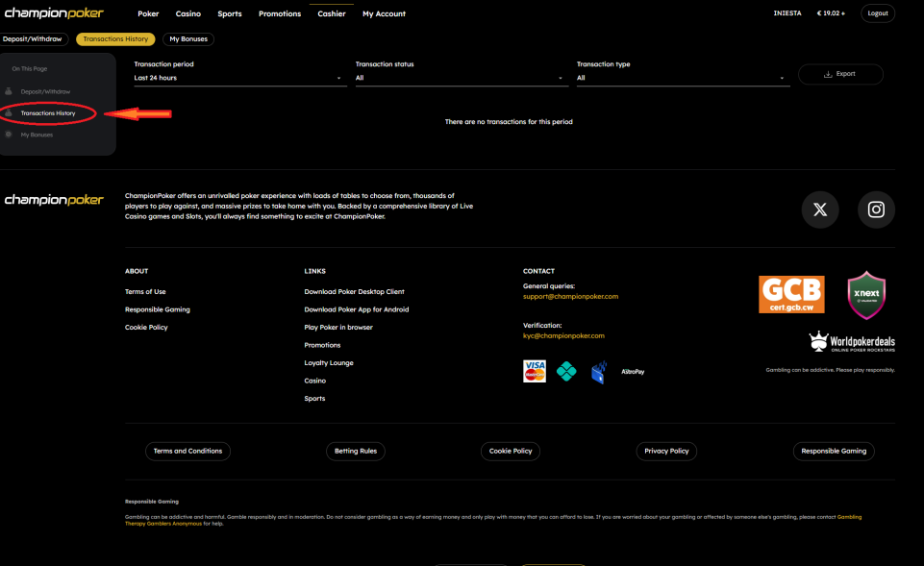Click the AstroPay payment logo

[x=632, y=371]
